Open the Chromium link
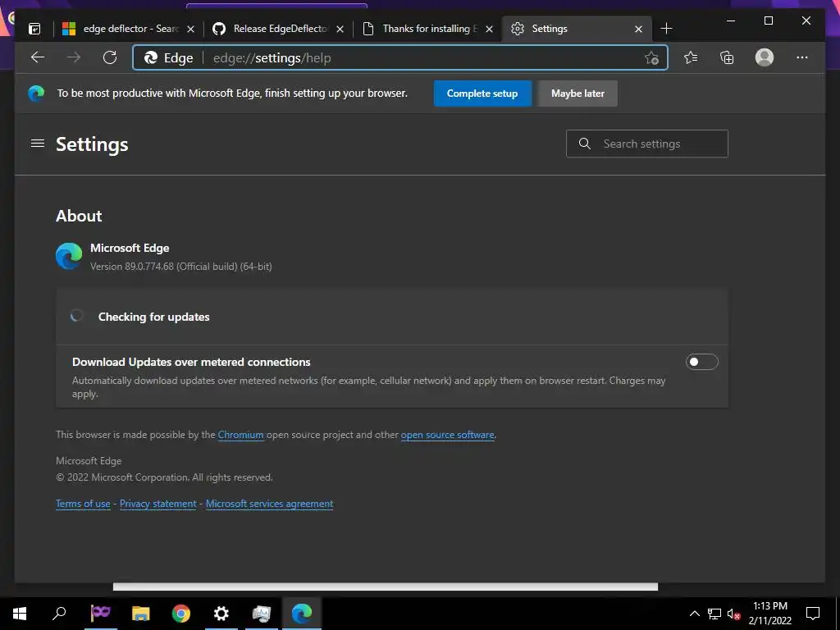This screenshot has width=840, height=630. [240, 435]
